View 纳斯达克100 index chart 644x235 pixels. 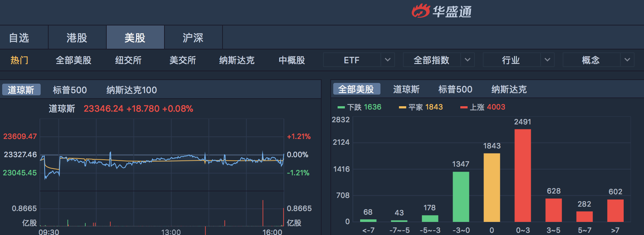[131, 90]
